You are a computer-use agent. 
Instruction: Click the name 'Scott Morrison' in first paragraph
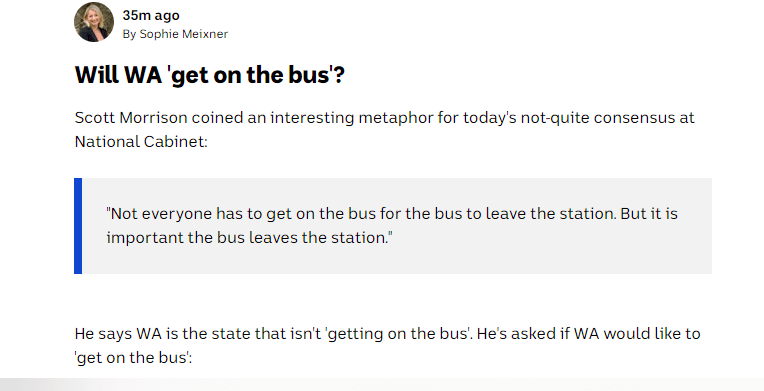[131, 118]
